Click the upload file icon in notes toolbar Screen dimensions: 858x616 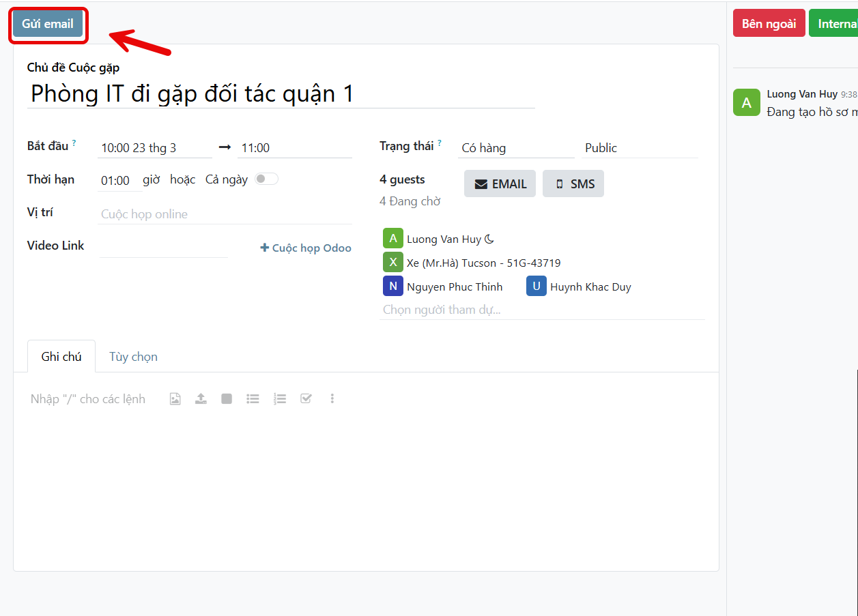pos(201,399)
